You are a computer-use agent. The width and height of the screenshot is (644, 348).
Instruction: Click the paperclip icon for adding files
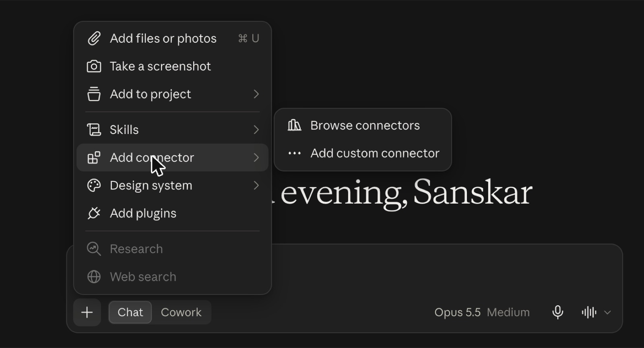pyautogui.click(x=94, y=39)
